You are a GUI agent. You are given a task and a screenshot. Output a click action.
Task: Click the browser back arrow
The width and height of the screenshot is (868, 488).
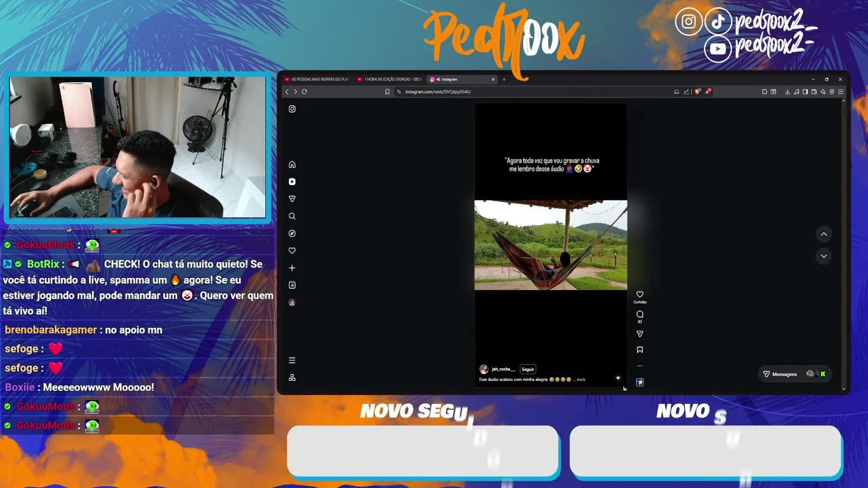click(287, 91)
